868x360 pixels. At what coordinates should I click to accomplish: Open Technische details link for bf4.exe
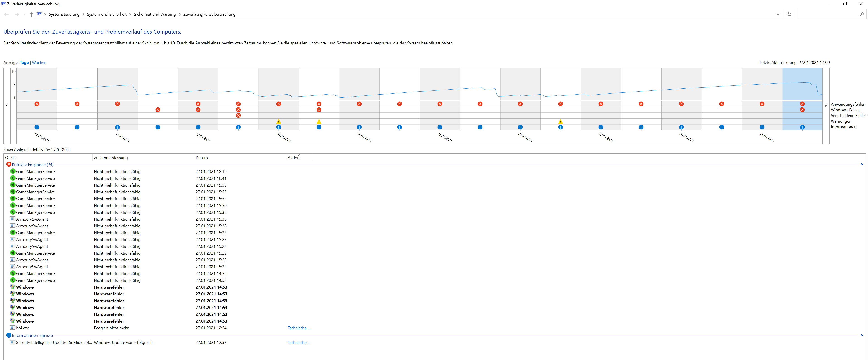tap(299, 328)
